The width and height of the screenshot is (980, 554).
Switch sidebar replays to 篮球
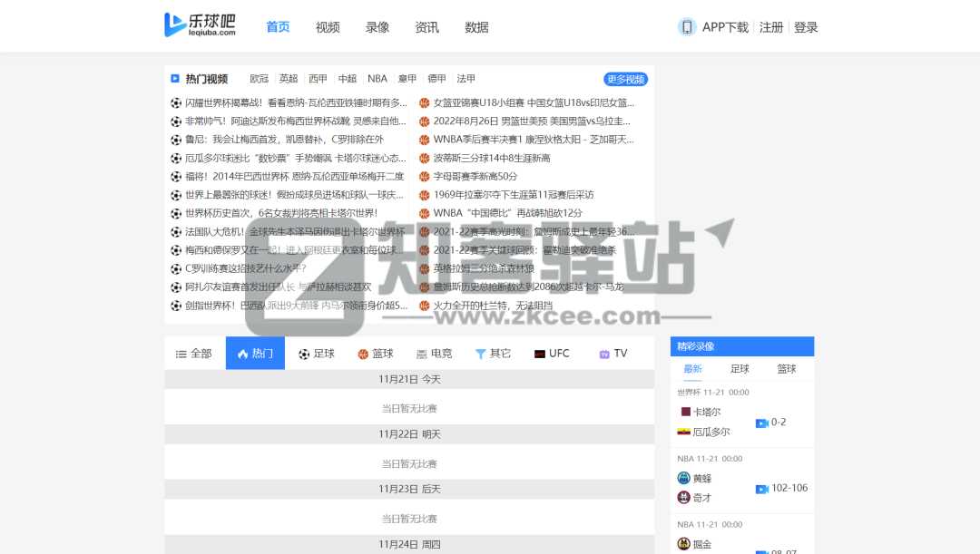pos(785,369)
